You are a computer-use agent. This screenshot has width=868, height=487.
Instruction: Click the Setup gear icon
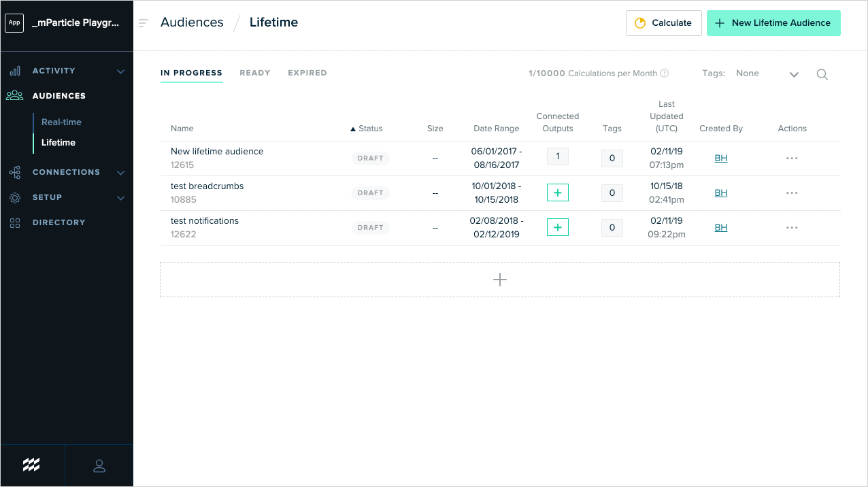tap(15, 197)
